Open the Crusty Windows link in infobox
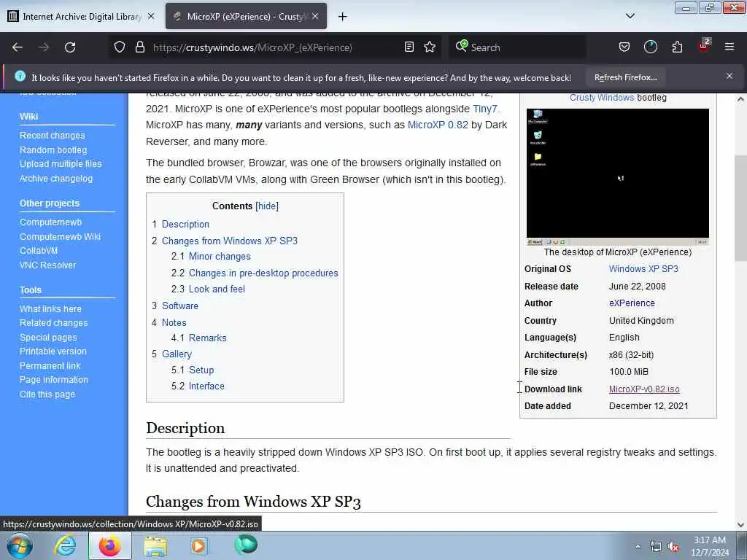Screen dimensions: 747x560 602,97
